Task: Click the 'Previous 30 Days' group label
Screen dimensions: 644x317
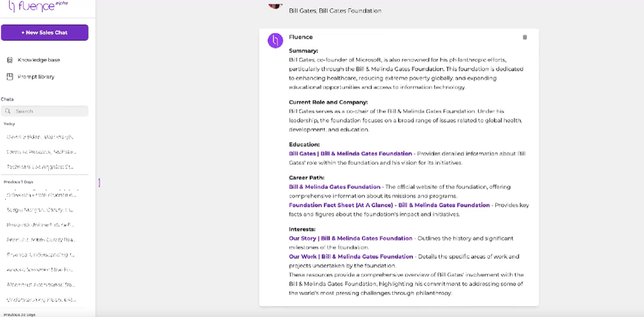Action: pyautogui.click(x=19, y=314)
